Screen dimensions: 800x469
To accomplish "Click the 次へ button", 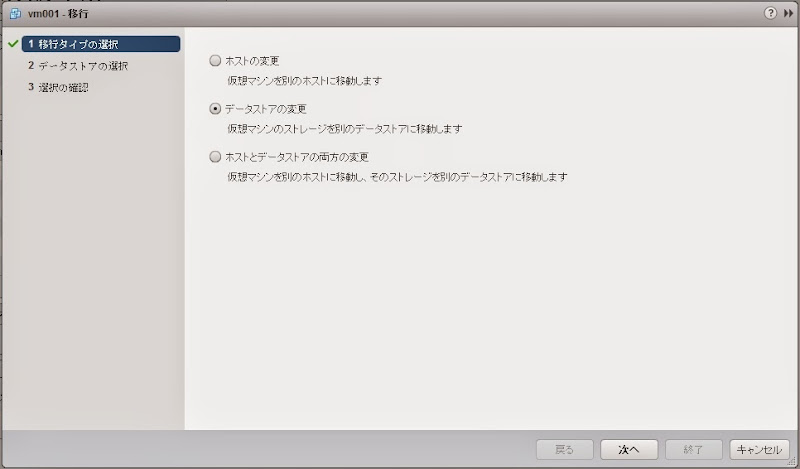I will (x=629, y=450).
